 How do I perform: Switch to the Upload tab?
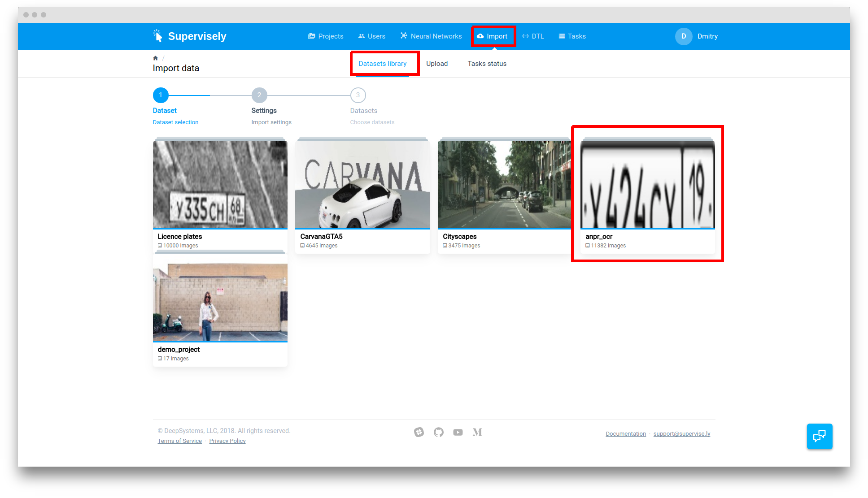tap(436, 64)
